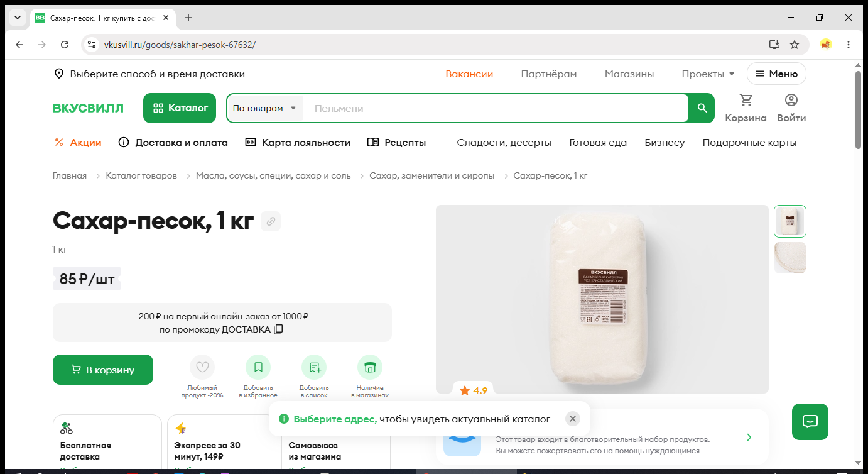Open the Вакансии link

click(x=469, y=74)
